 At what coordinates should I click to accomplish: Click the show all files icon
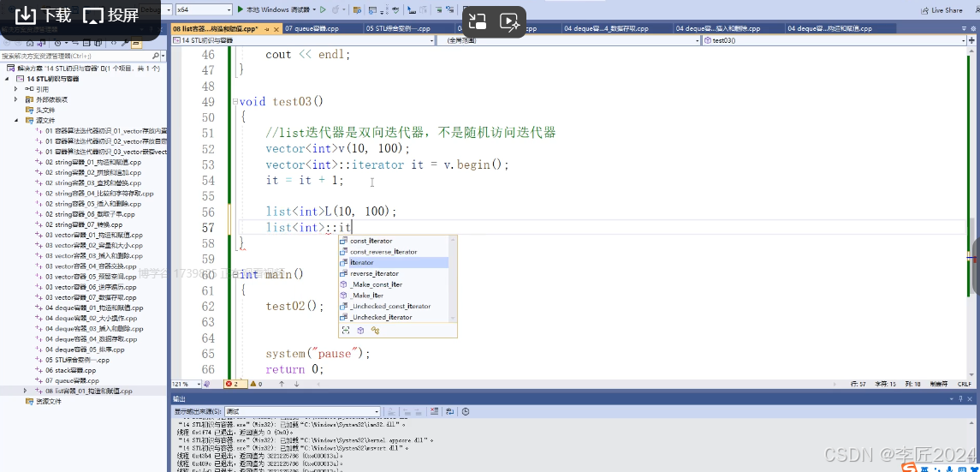click(100, 43)
